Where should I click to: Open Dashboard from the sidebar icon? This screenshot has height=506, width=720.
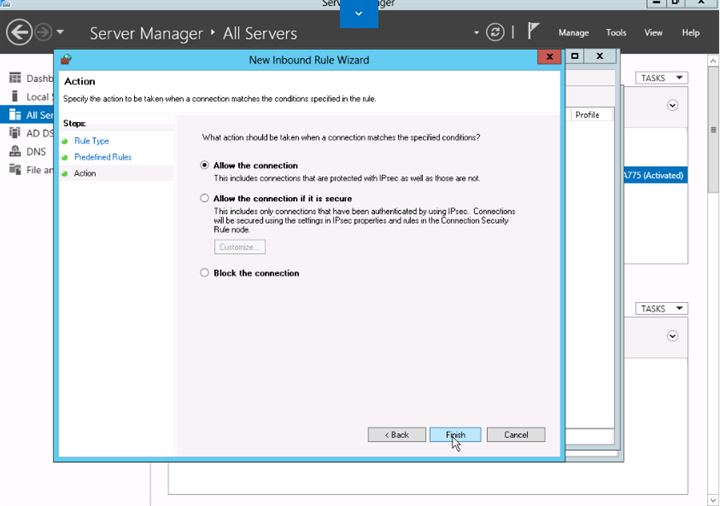15,78
